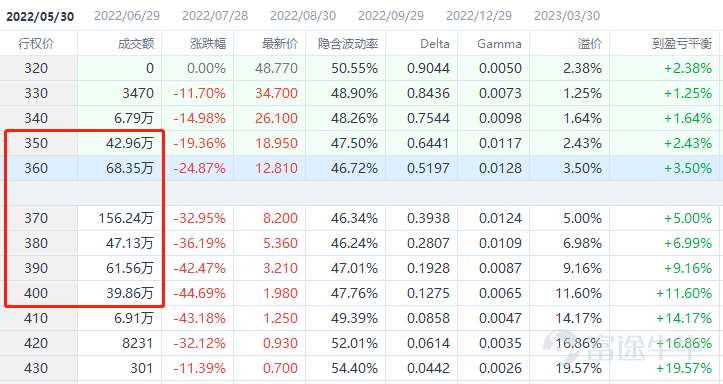
Task: Open the 2023/03/30 expiry tab
Action: pos(567,16)
